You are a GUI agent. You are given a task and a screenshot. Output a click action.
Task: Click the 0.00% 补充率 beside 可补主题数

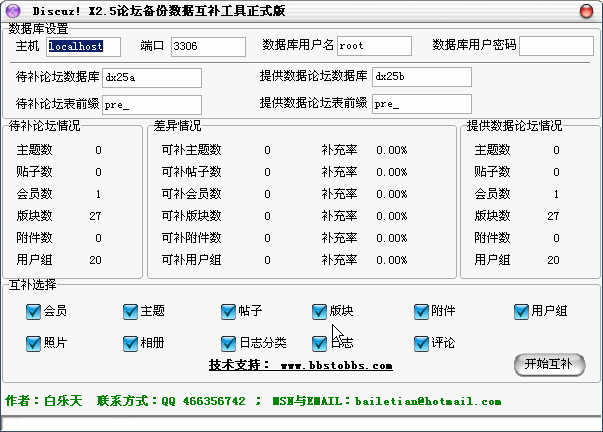coord(391,150)
